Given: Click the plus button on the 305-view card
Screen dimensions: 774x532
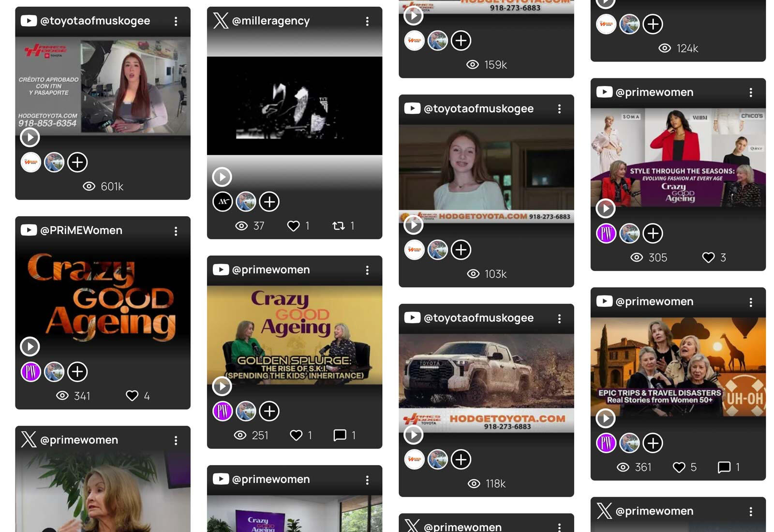Looking at the screenshot, I should click(653, 233).
